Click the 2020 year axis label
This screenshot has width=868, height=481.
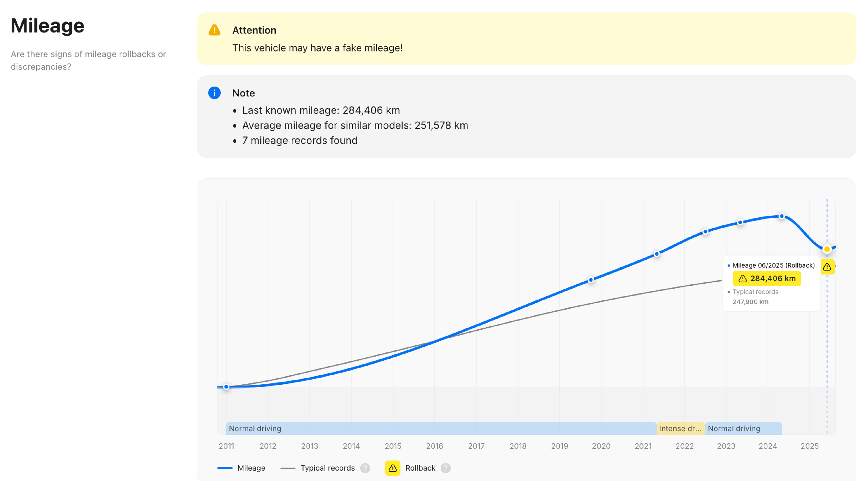pos(601,446)
